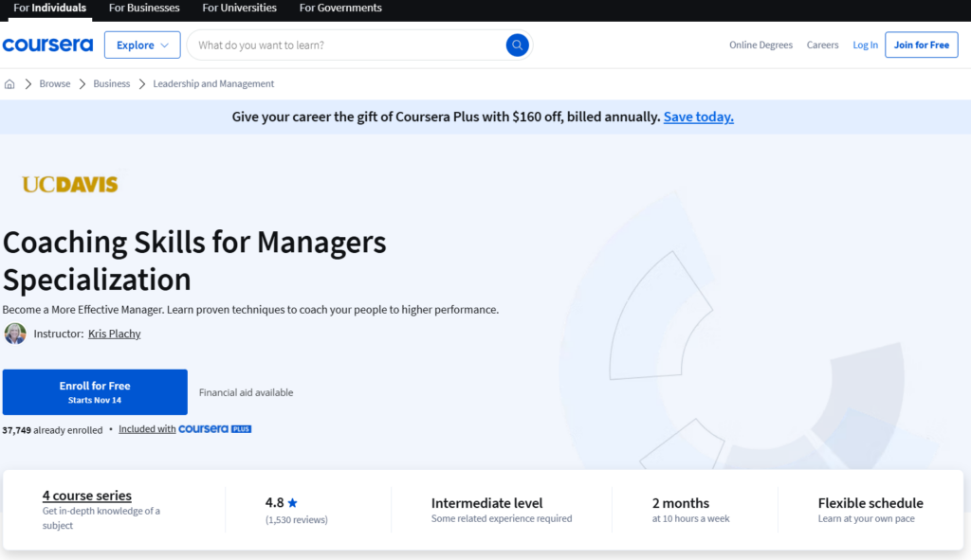Go to home via breadcrumb house icon

coord(9,84)
